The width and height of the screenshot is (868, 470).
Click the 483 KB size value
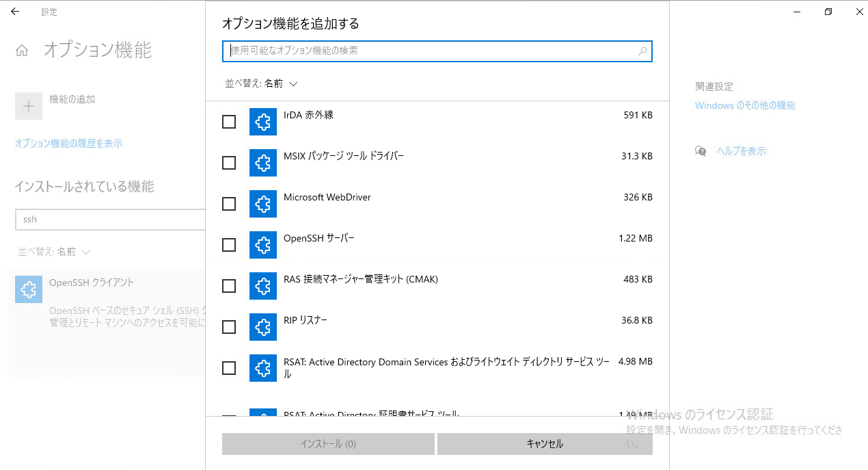tap(638, 279)
